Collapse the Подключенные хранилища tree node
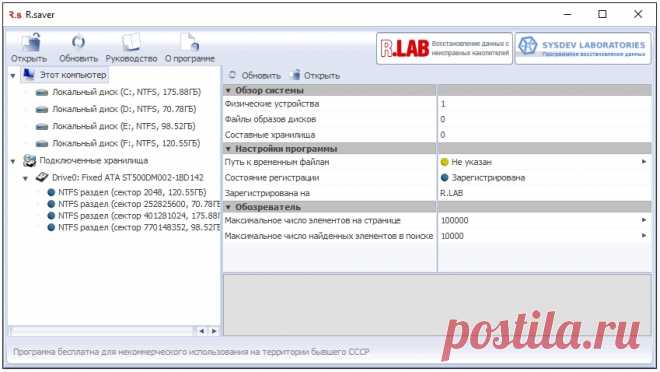660x372 pixels. 13,161
